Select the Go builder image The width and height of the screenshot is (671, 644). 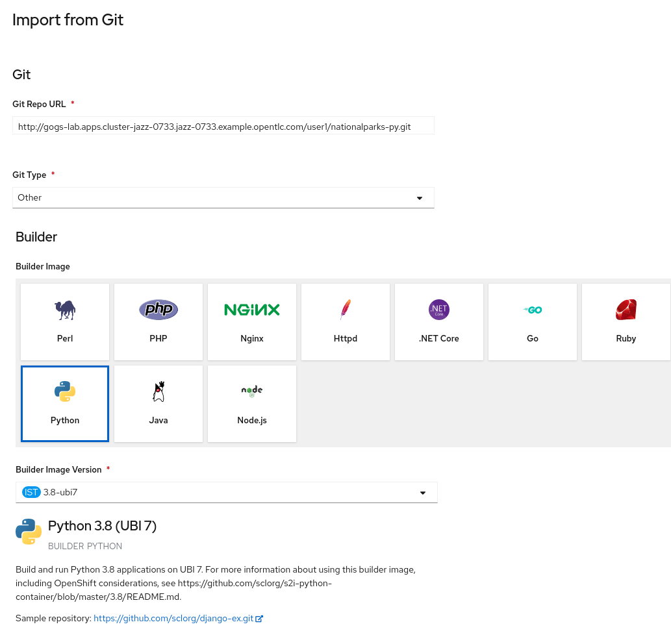click(533, 322)
